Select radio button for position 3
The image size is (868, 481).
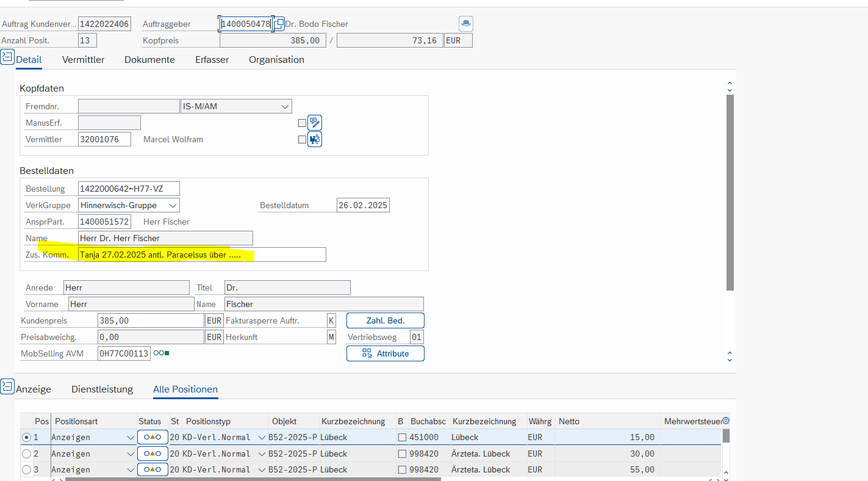[x=26, y=469]
